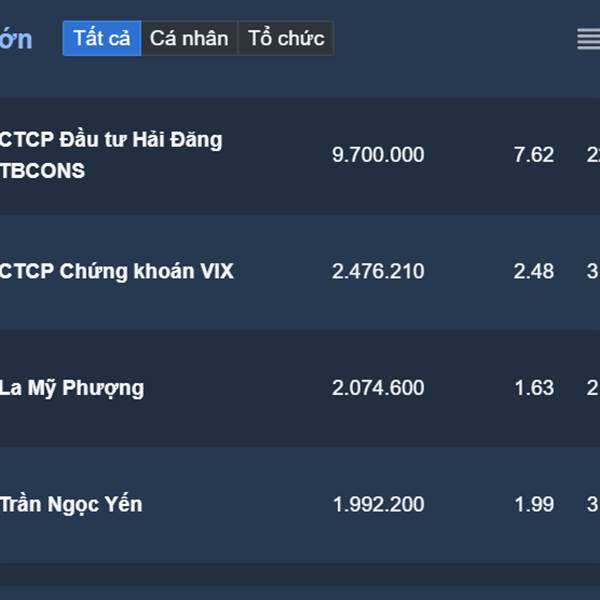Screen dimensions: 600x600
Task: Click share quantity 2.074.600
Action: 378,388
